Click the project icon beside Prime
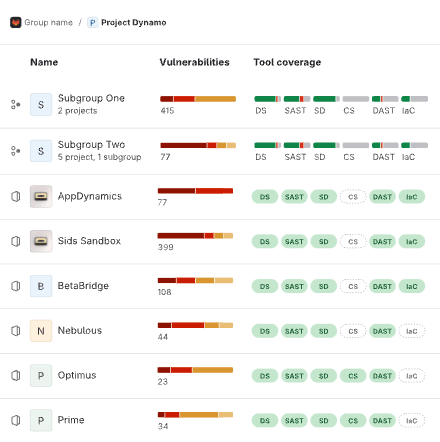 16,420
